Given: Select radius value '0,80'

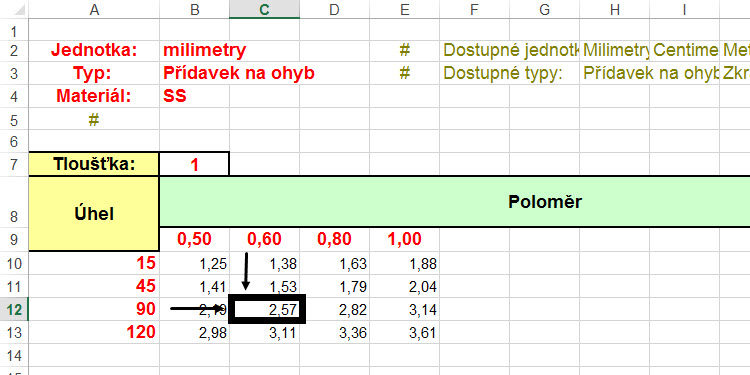Looking at the screenshot, I should tap(334, 239).
